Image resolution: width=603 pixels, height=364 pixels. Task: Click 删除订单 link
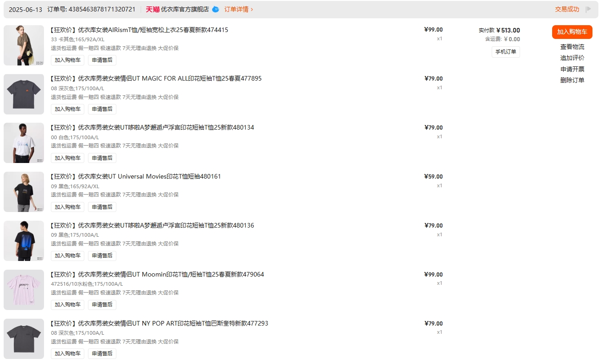coord(572,80)
